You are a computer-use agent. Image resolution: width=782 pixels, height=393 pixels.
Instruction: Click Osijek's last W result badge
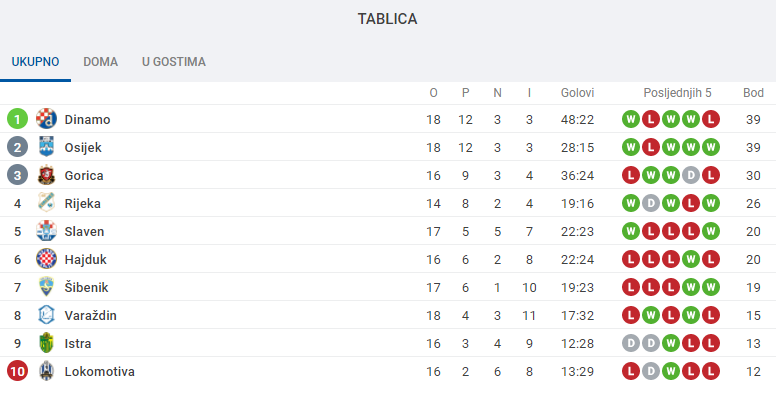[711, 147]
